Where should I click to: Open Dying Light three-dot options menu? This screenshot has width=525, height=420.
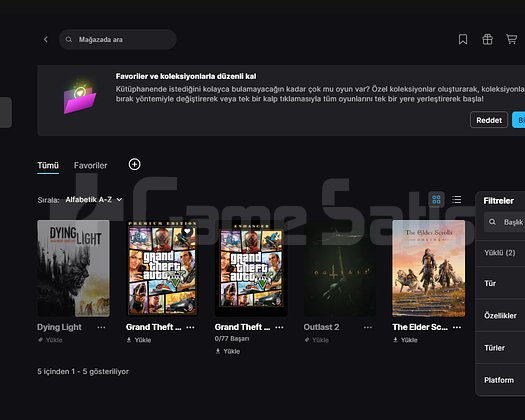pos(101,327)
